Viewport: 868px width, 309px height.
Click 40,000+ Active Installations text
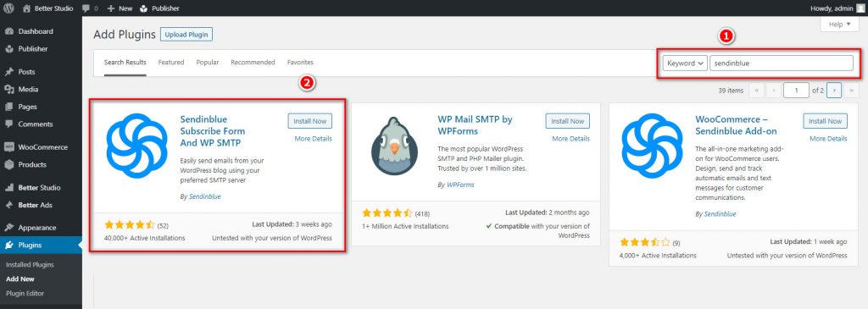coord(144,238)
